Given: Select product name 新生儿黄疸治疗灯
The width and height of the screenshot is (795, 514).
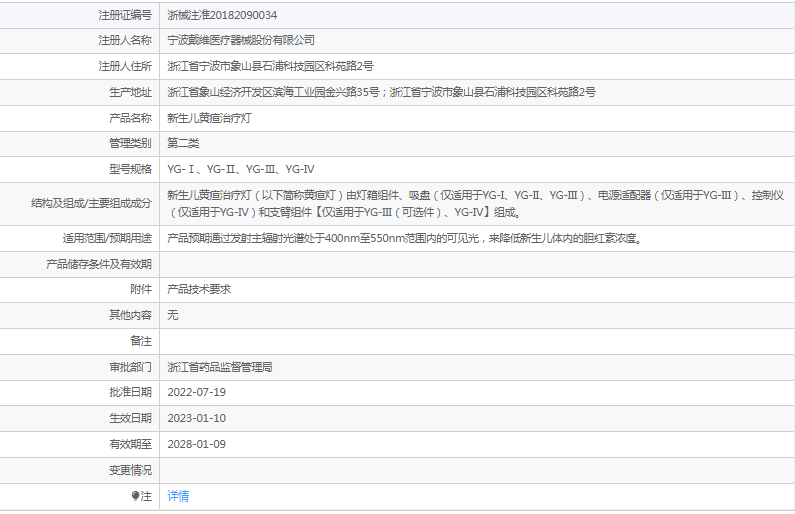Looking at the screenshot, I should [209, 118].
